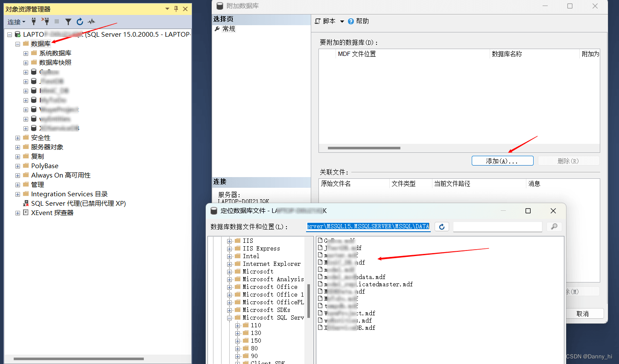Expand the 数据库快照 node
The height and width of the screenshot is (364, 619).
pyautogui.click(x=26, y=63)
